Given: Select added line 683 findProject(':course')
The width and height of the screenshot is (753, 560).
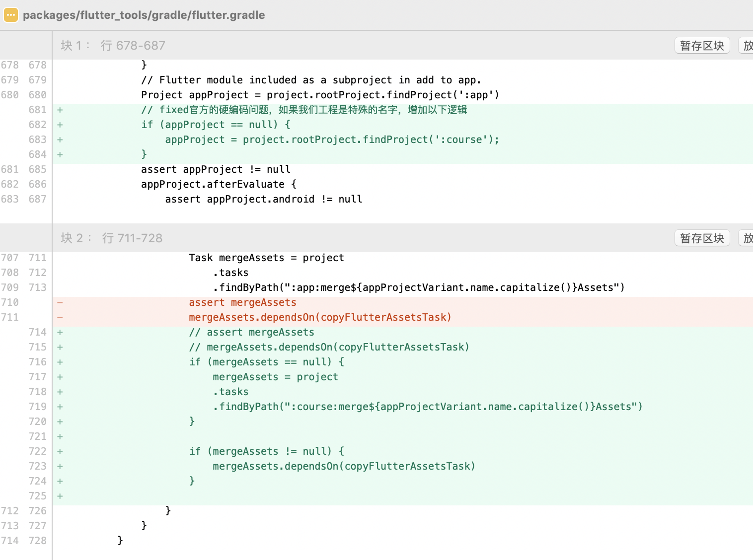Looking at the screenshot, I should pyautogui.click(x=332, y=140).
